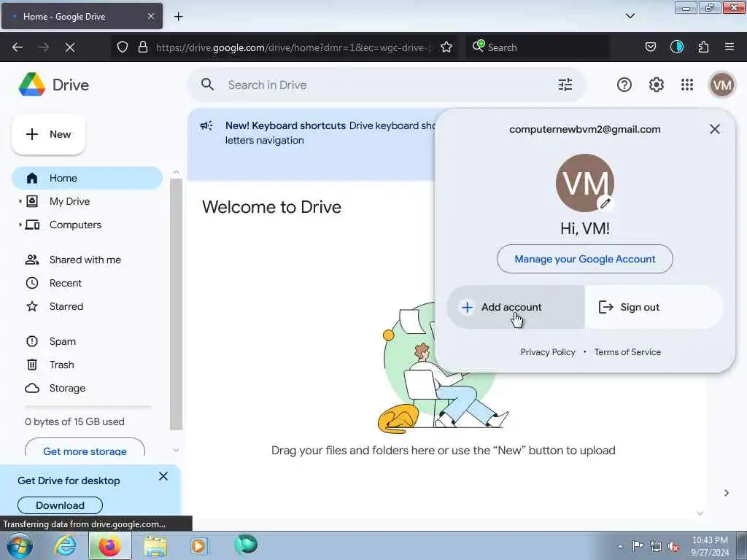Viewport: 747px width, 560px height.
Task: Click Sign out
Action: point(654,307)
